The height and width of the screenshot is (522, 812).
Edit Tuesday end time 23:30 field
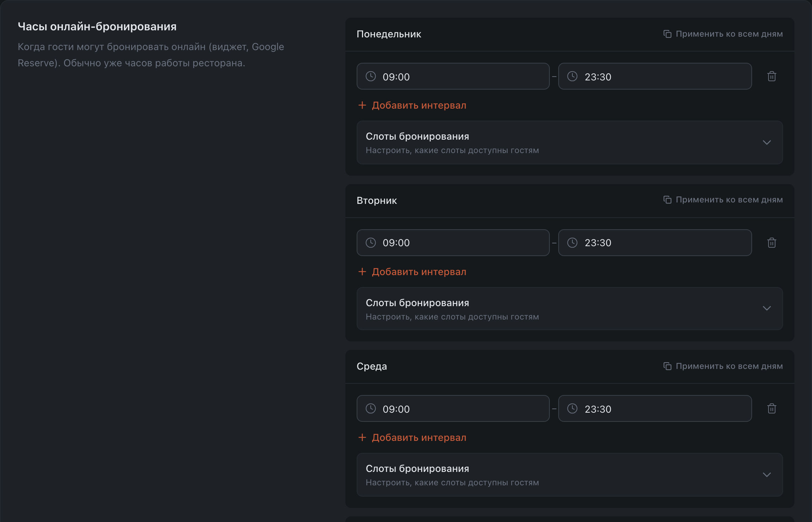tap(655, 243)
